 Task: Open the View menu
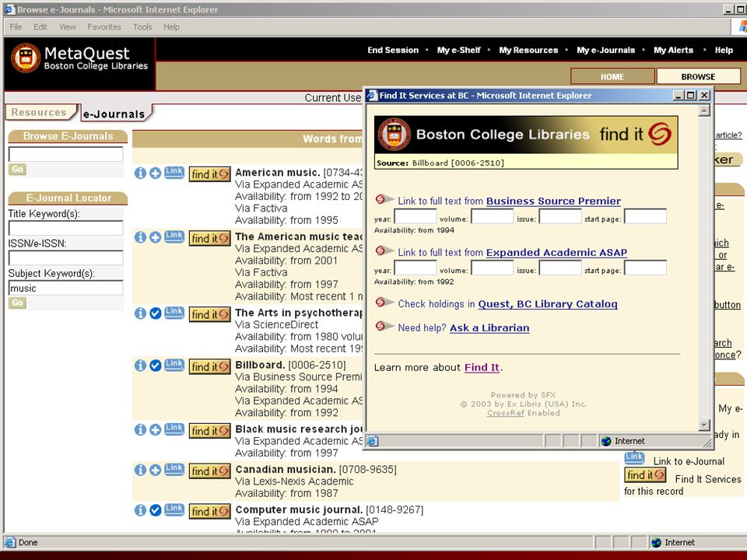[67, 27]
